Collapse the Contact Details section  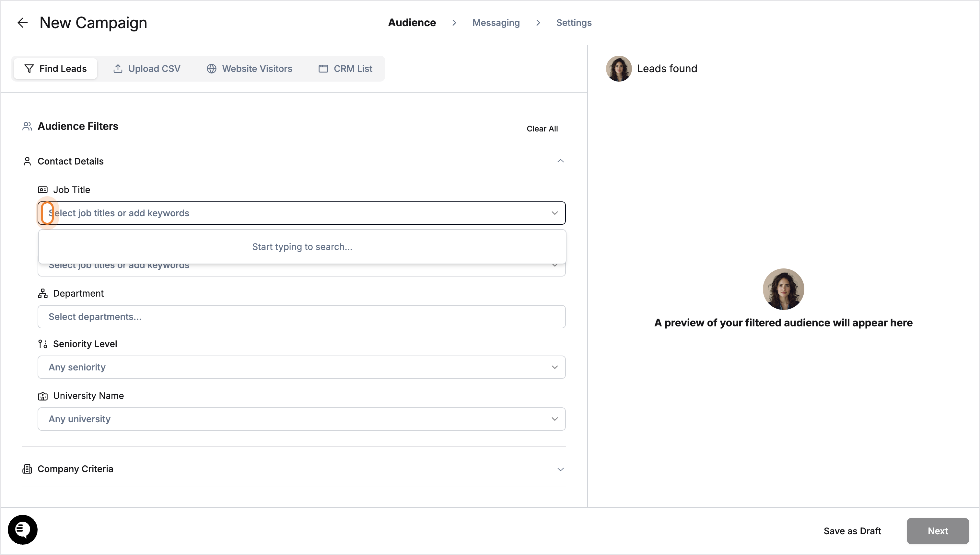click(560, 161)
